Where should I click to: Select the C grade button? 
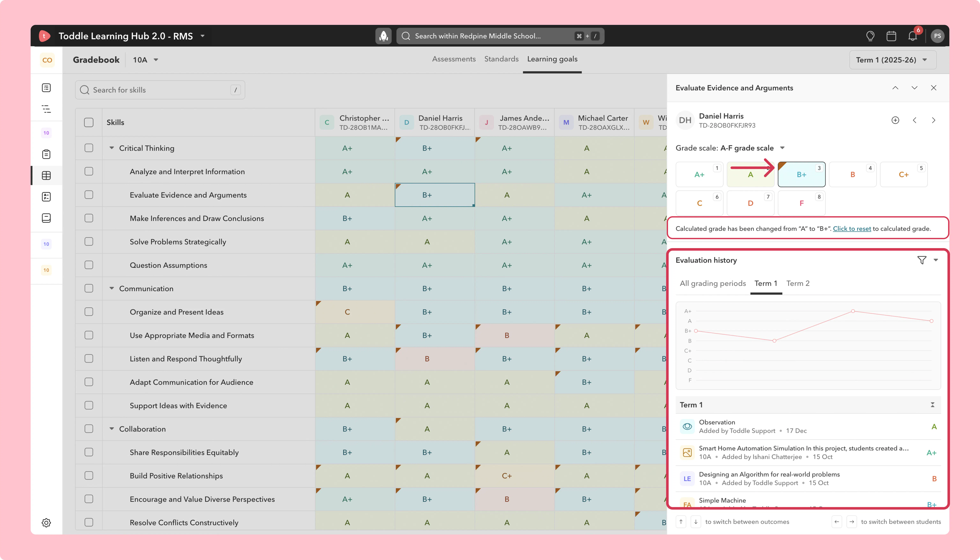(x=699, y=203)
